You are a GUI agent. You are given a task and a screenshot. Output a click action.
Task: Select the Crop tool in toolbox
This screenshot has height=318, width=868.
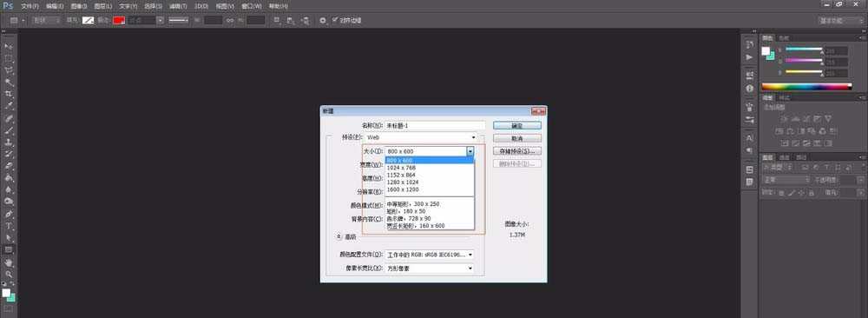9,94
